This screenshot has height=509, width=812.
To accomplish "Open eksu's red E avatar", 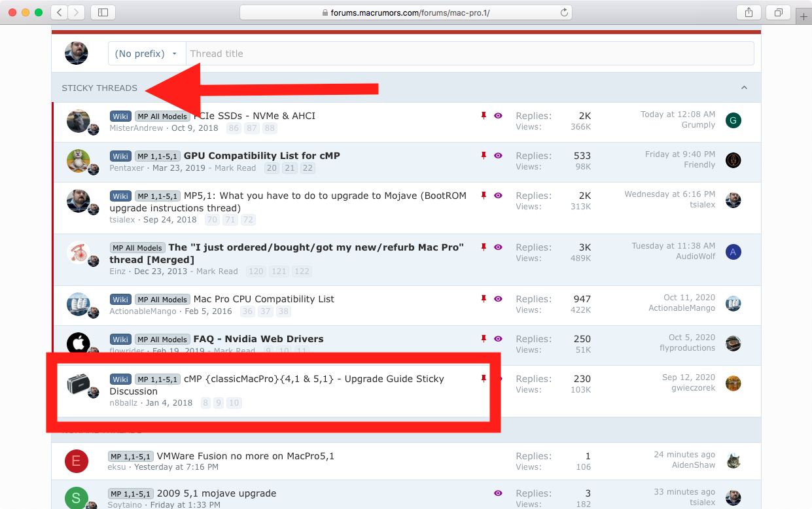I will [76, 461].
